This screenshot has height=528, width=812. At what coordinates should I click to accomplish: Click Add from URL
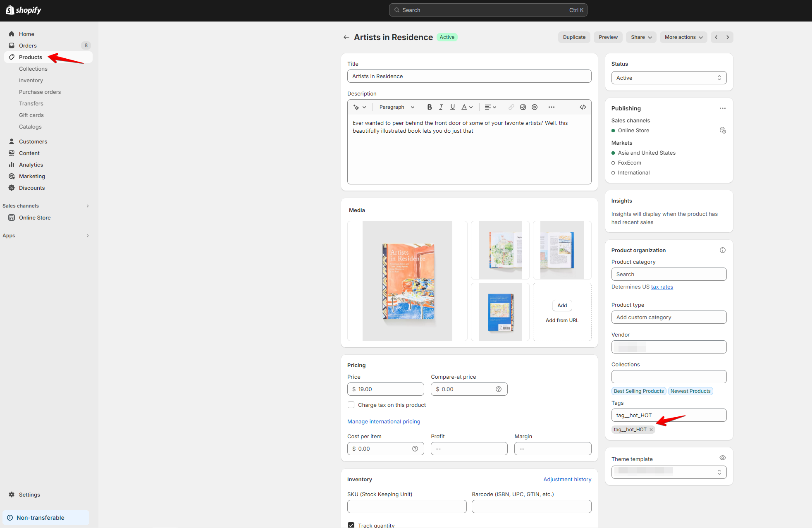coord(562,320)
